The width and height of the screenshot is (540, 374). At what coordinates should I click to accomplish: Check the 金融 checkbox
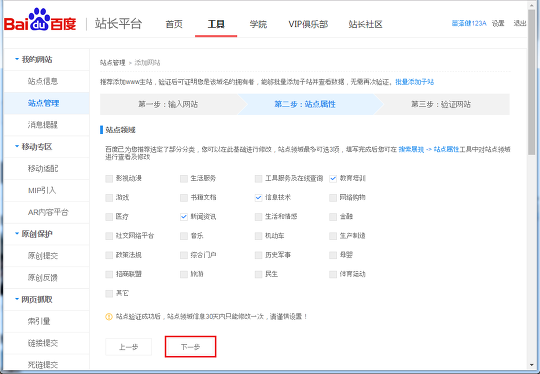333,217
